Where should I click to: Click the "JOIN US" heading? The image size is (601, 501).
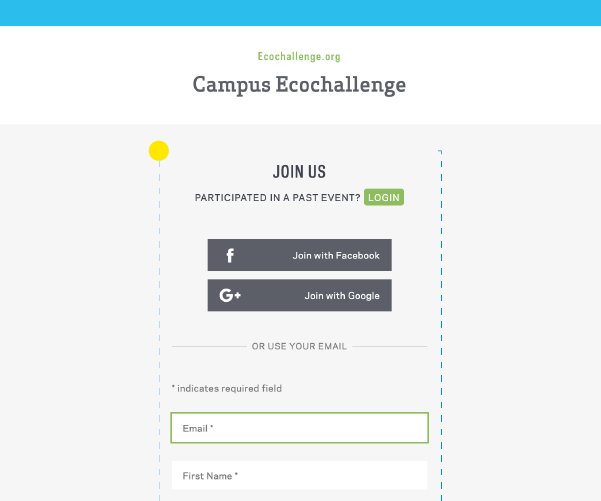coord(299,172)
